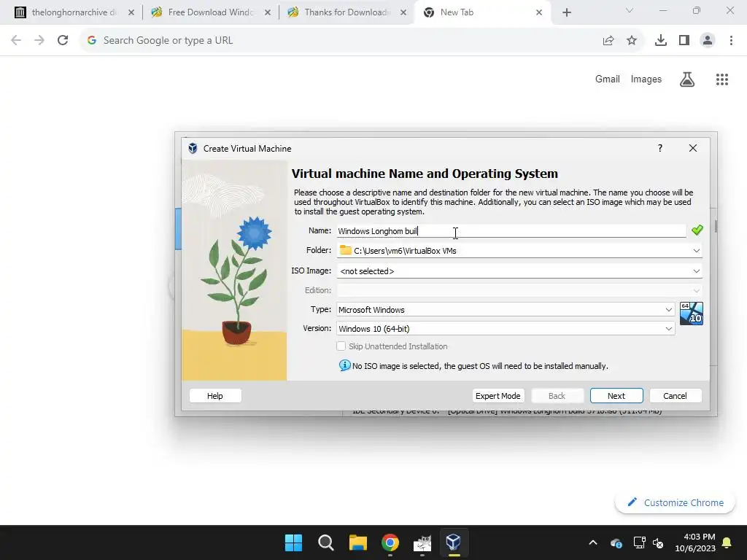This screenshot has height=560, width=747.
Task: Toggle Chrome side panel icon
Action: (x=684, y=41)
